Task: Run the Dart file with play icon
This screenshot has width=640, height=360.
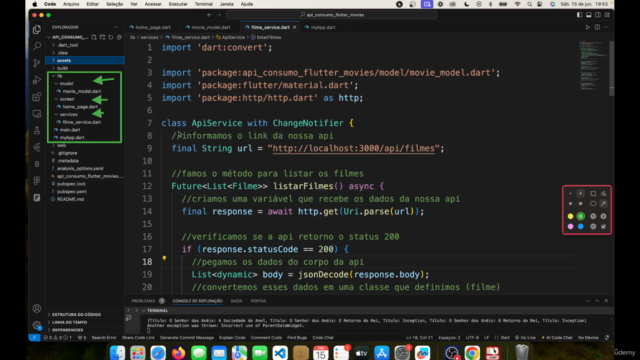Action: [x=588, y=27]
